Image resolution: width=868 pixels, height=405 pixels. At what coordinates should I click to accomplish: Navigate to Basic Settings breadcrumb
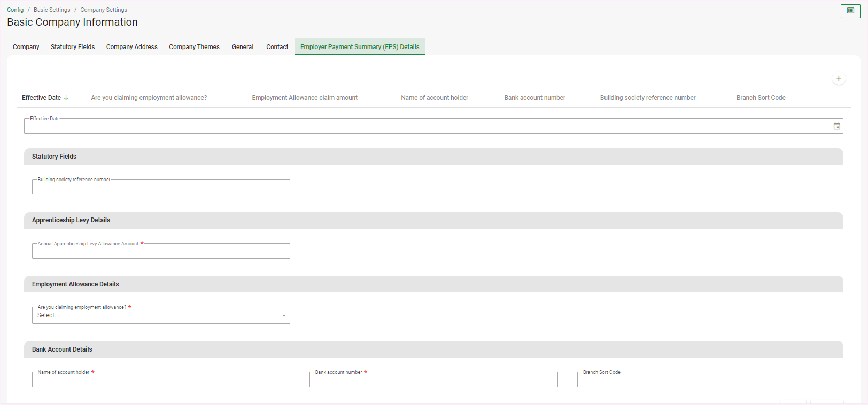tap(52, 10)
